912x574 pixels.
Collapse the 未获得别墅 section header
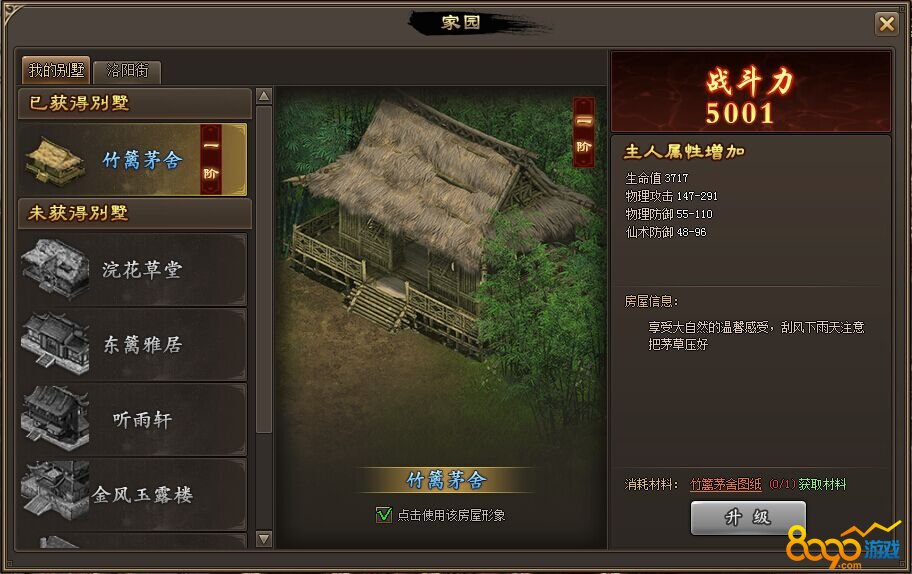(x=135, y=213)
